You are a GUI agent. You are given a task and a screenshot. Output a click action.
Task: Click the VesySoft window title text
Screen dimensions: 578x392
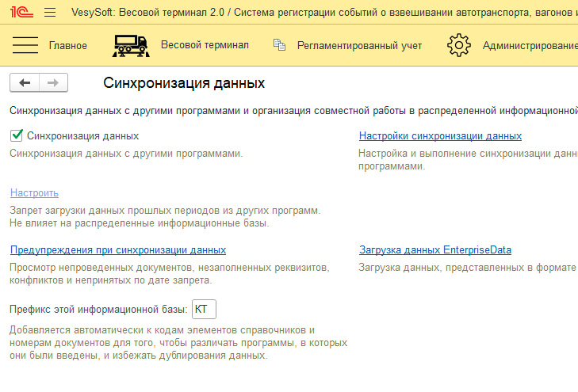(317, 12)
